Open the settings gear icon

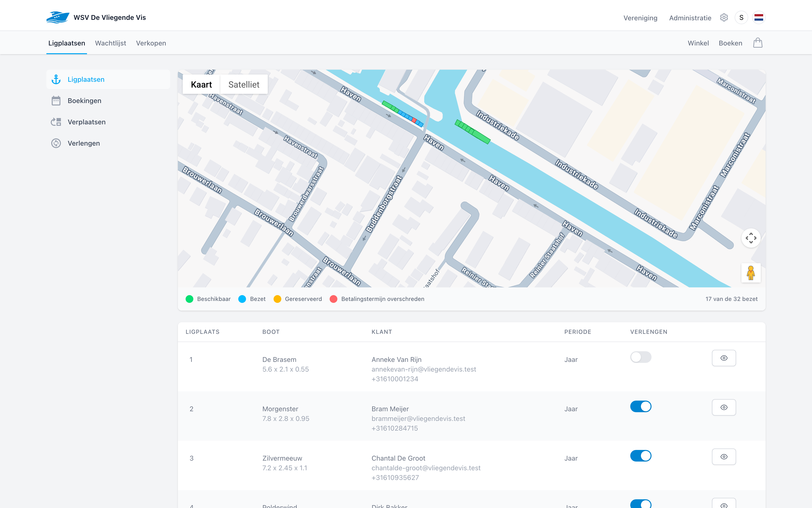pyautogui.click(x=724, y=17)
